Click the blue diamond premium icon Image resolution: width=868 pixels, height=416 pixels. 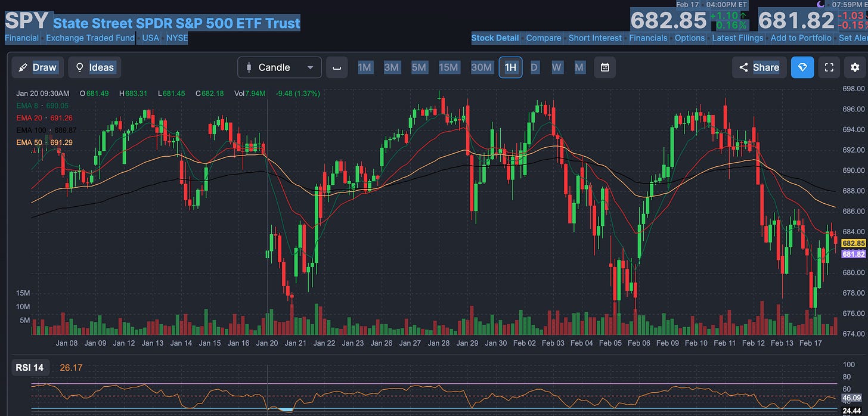pos(802,67)
